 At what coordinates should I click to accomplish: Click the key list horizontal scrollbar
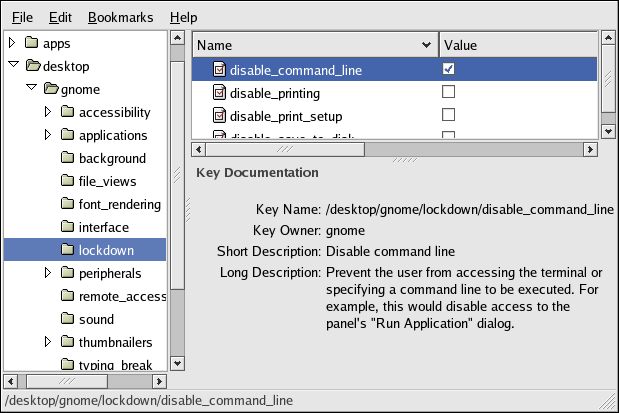coord(394,149)
